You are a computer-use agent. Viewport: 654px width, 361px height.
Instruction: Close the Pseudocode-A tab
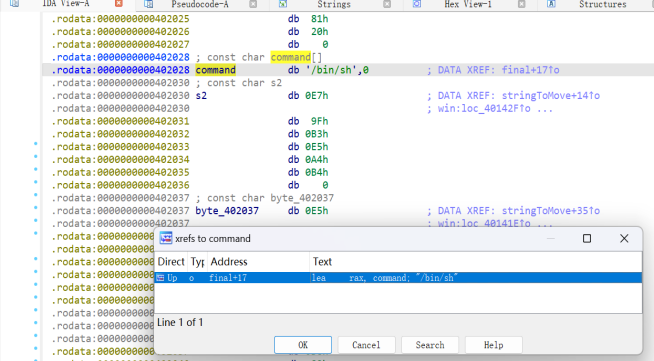coord(253,4)
